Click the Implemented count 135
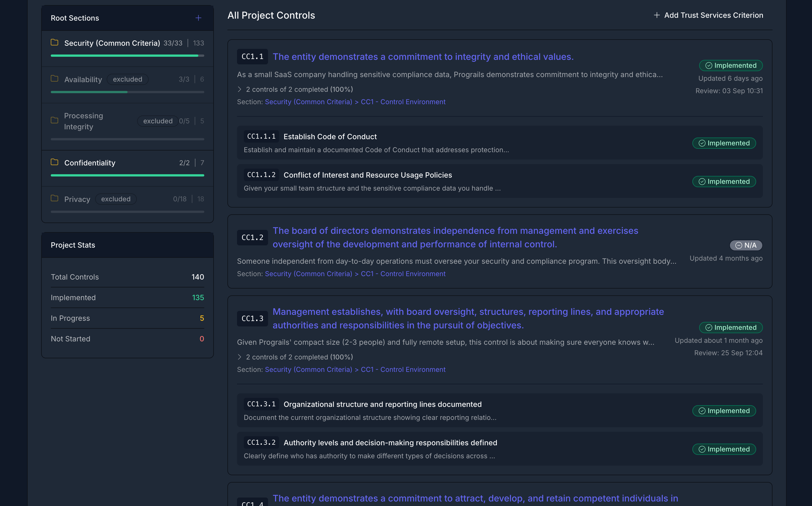 click(198, 298)
